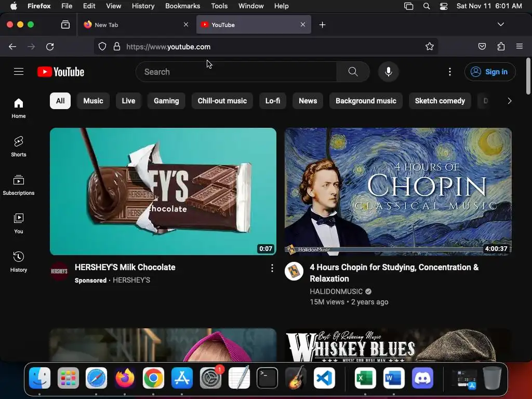Open the View menu

tap(113, 6)
